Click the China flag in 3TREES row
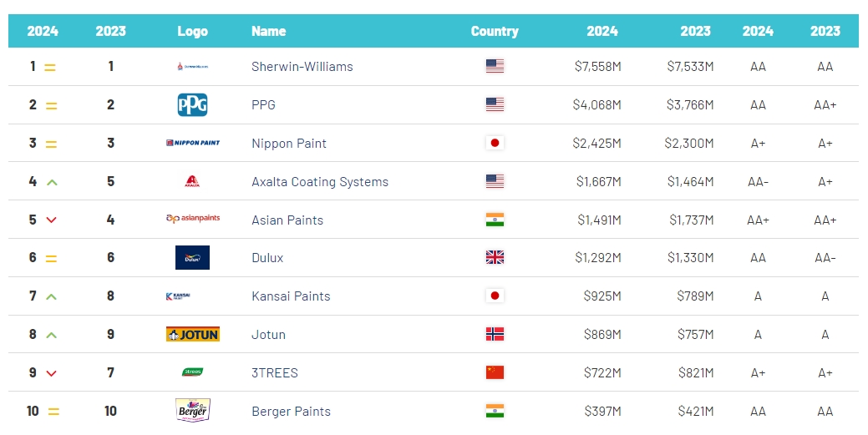868x435 pixels. (495, 372)
